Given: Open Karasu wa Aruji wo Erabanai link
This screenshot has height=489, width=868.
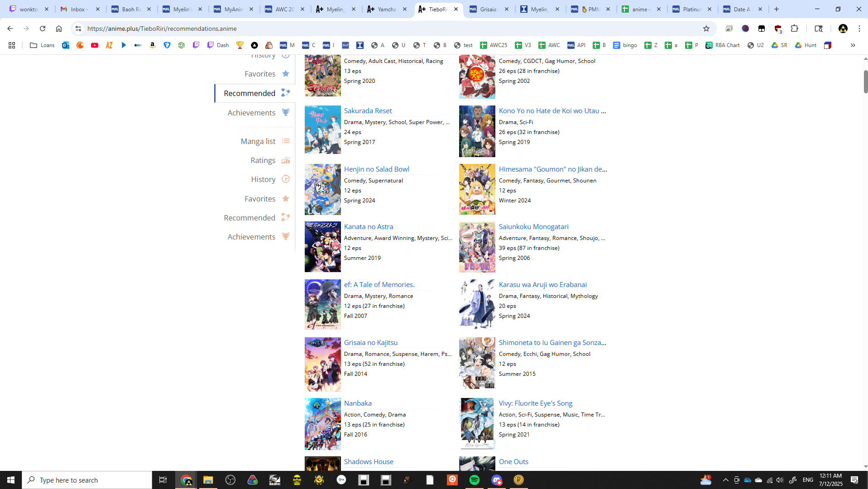Looking at the screenshot, I should (x=543, y=285).
